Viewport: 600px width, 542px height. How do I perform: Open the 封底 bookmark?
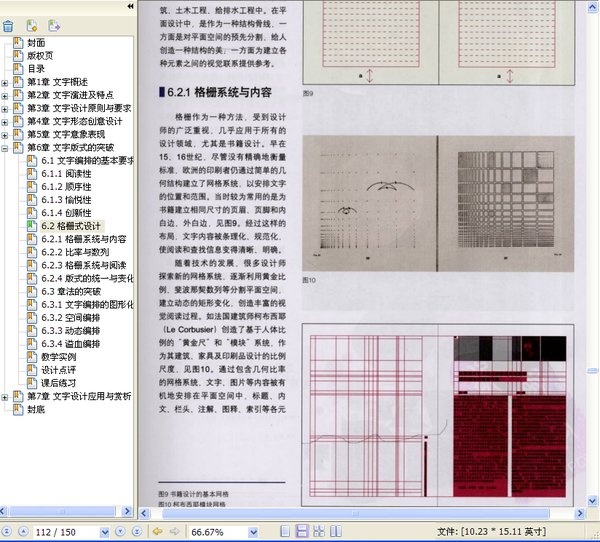click(x=36, y=409)
